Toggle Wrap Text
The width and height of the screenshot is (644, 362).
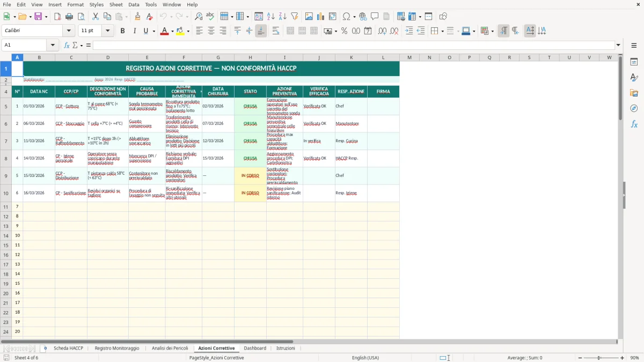276,31
